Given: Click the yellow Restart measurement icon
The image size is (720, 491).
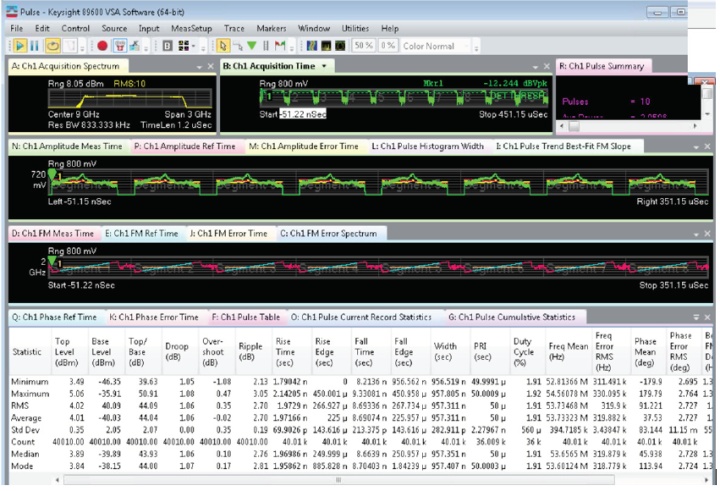Looking at the screenshot, I should 53,46.
